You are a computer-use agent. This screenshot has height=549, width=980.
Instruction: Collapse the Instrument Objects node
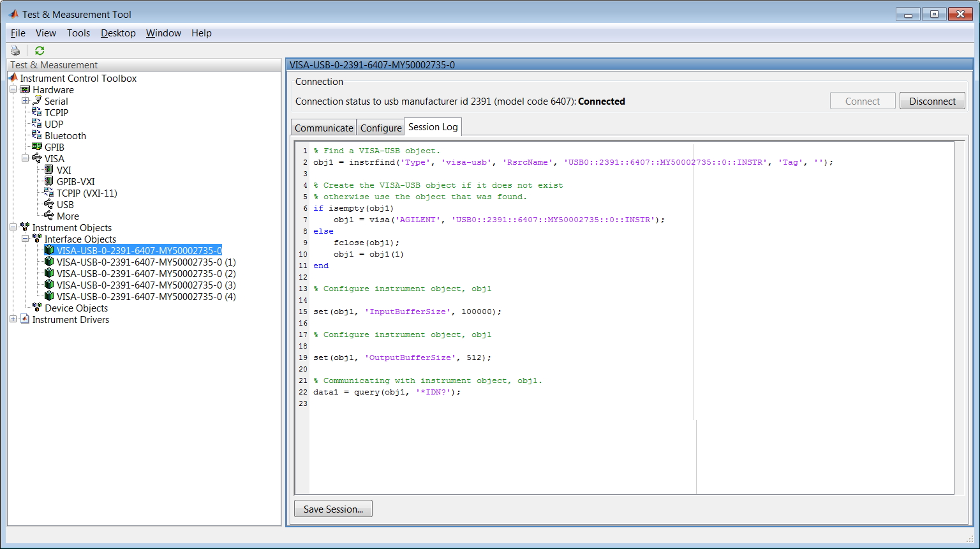(13, 227)
